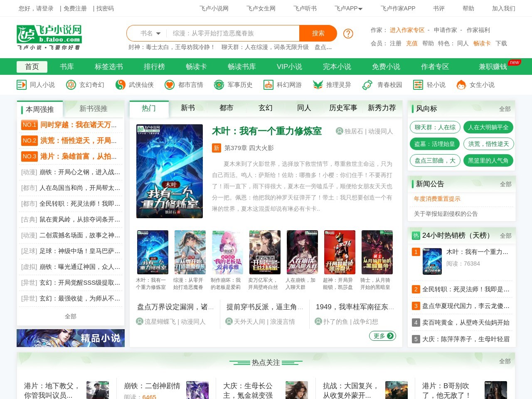The width and height of the screenshot is (532, 399).
Task: Open thumbnail 卖万亿军火,开局壁咚白丝
Action: 265,252
